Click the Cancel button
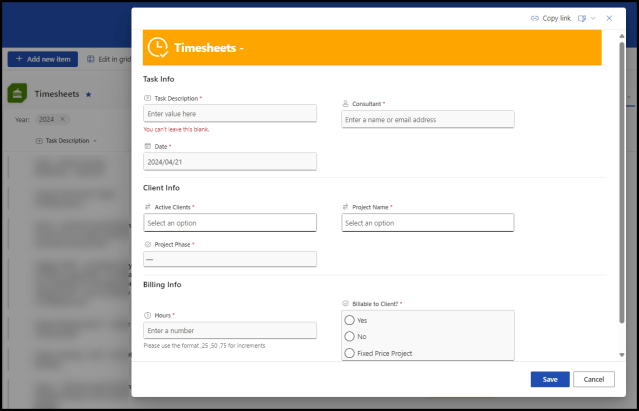639x411 pixels. tap(594, 379)
